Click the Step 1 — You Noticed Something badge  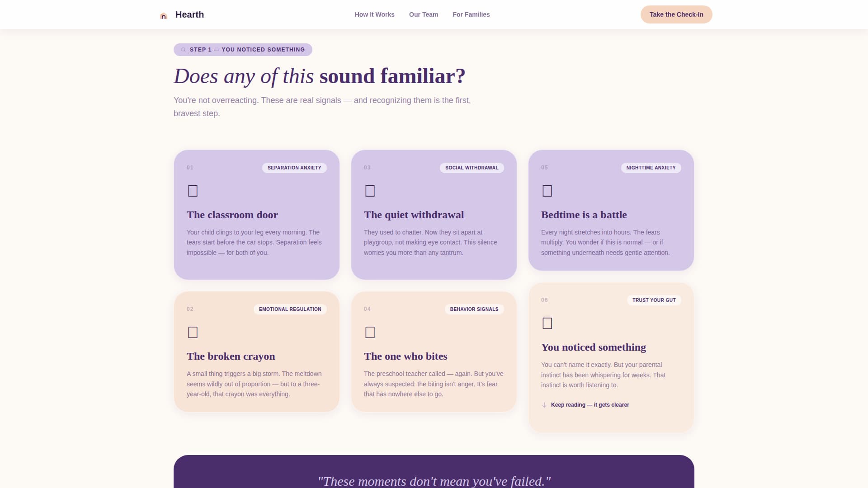coord(243,50)
